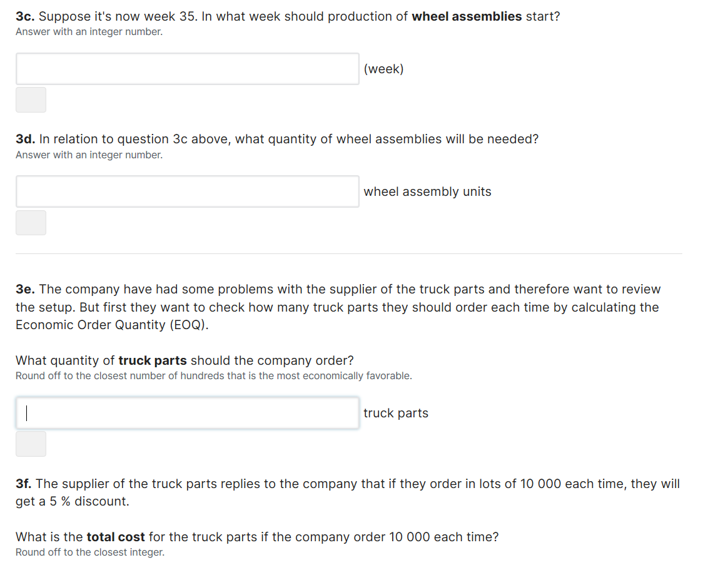Image resolution: width=728 pixels, height=565 pixels.
Task: Click the hint about rounding to closest hundreds
Action: (213, 375)
